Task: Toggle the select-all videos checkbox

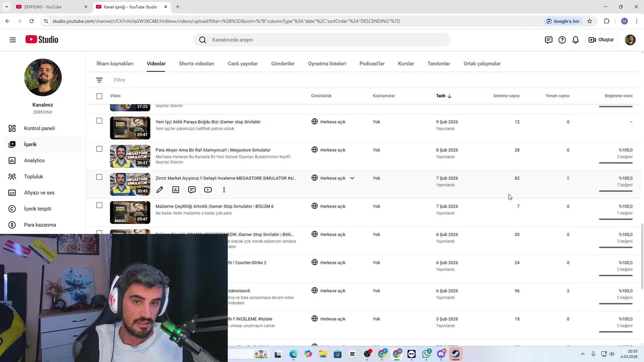Action: (x=99, y=96)
